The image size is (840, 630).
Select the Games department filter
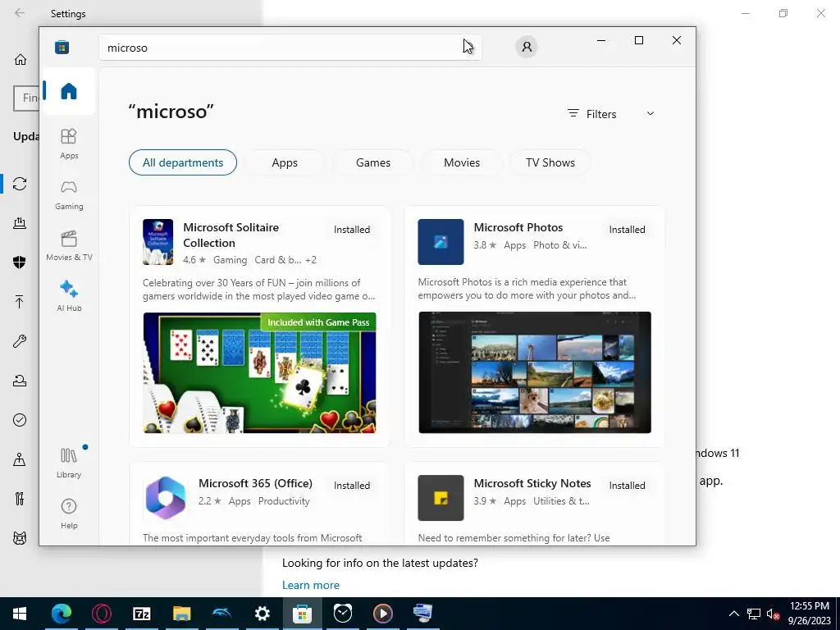click(x=373, y=162)
